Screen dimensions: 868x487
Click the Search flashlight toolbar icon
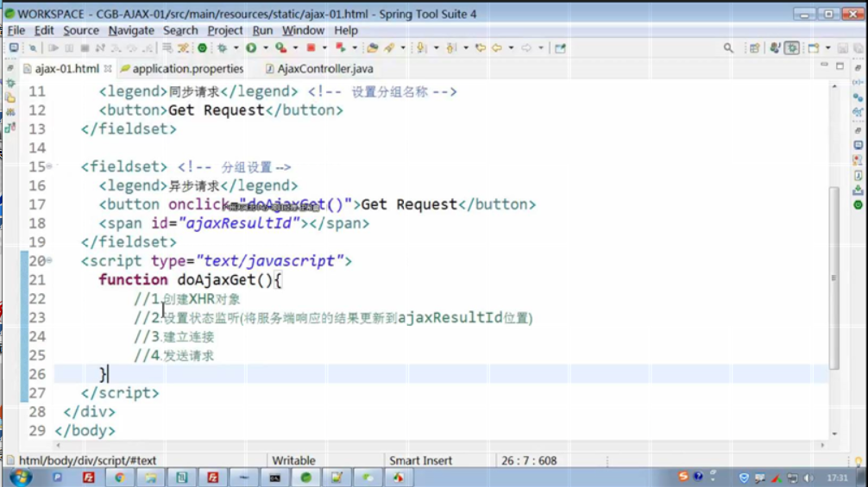(390, 48)
